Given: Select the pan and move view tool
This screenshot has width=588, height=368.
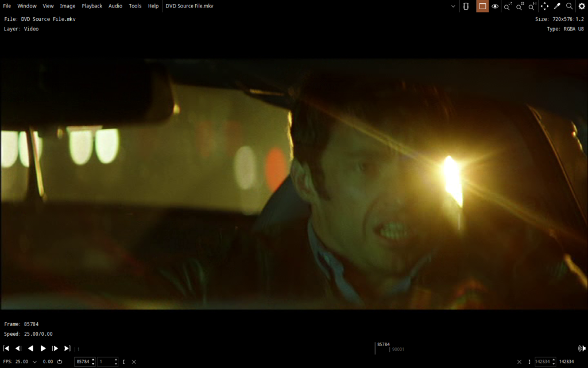Looking at the screenshot, I should coord(544,6).
